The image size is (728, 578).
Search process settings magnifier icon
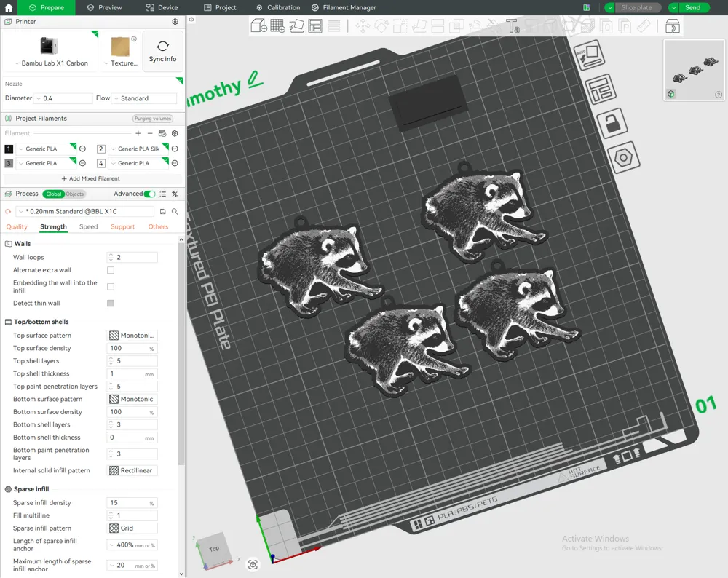(x=175, y=211)
